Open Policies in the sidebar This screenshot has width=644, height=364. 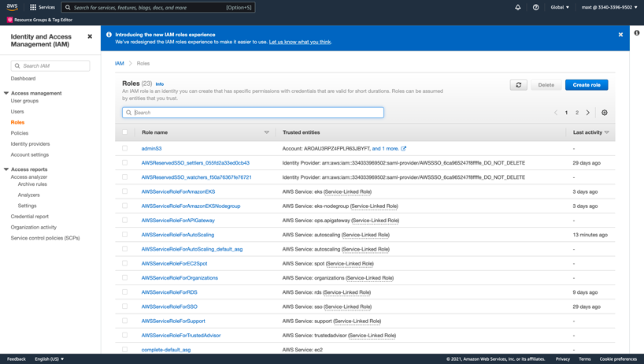point(20,133)
